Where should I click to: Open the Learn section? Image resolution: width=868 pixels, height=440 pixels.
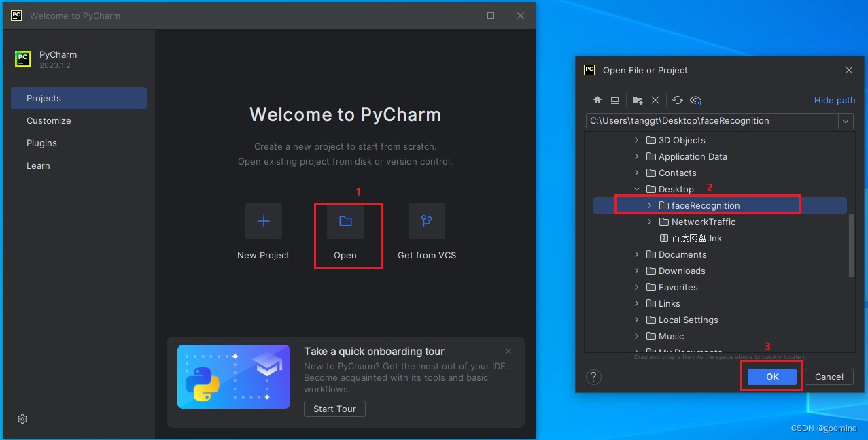pos(79,165)
